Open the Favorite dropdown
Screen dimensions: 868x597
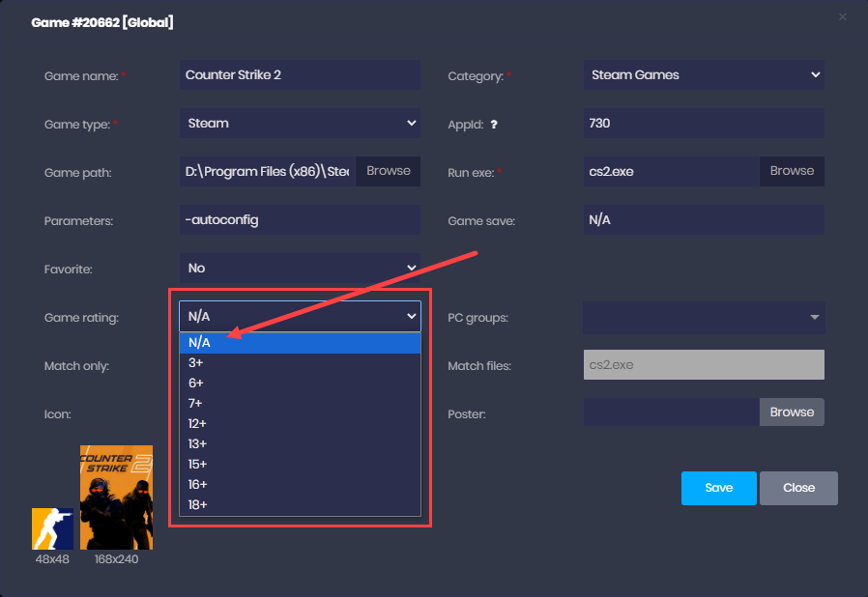(300, 269)
